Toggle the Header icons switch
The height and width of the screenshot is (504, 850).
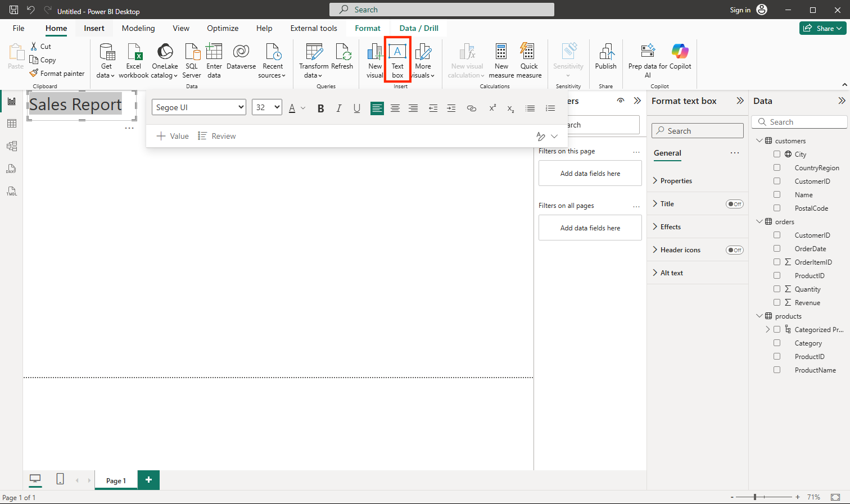tap(735, 250)
